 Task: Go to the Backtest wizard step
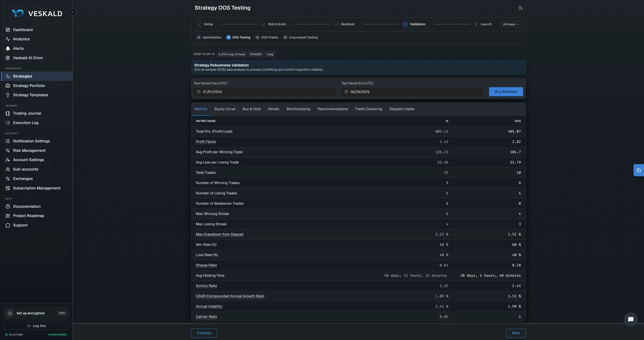(344, 24)
